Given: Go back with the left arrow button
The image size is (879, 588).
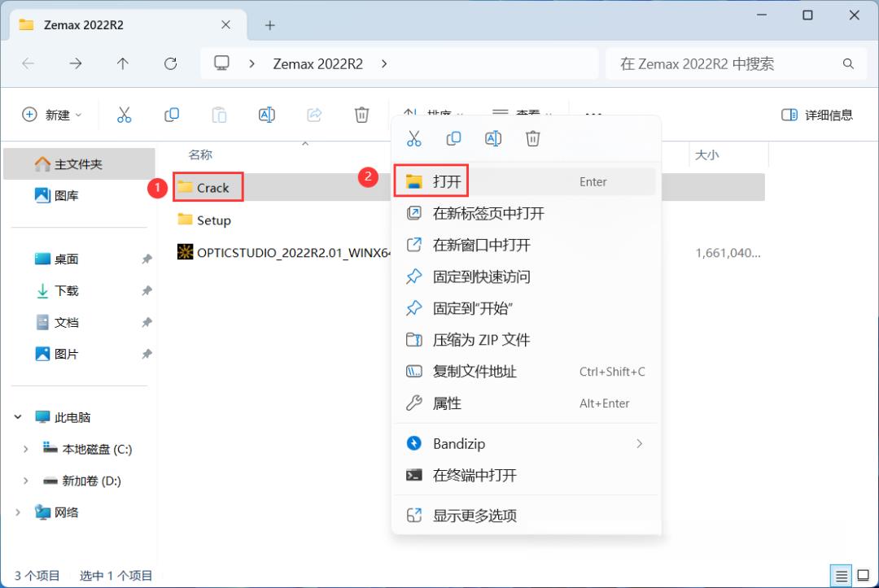Looking at the screenshot, I should (28, 63).
